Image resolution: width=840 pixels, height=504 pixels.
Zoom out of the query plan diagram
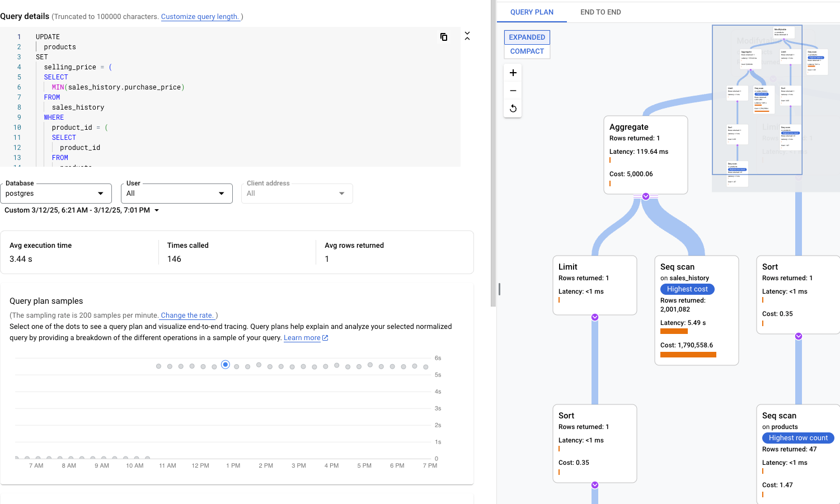pyautogui.click(x=513, y=90)
